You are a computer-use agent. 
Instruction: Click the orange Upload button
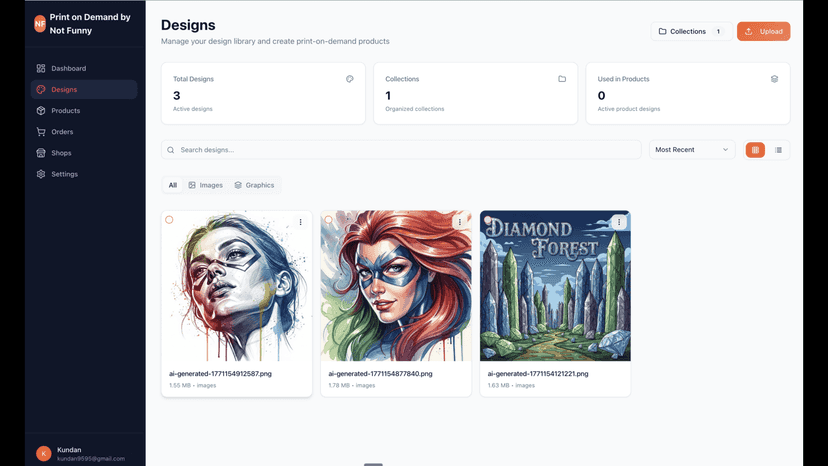click(764, 31)
